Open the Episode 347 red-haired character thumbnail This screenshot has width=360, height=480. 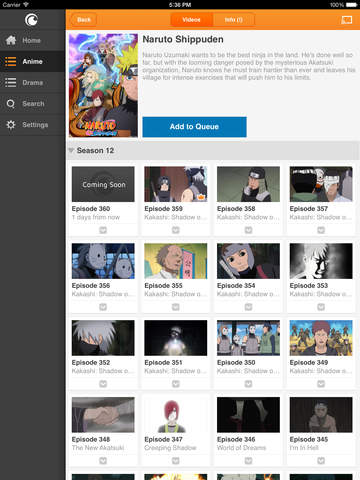[x=176, y=415]
